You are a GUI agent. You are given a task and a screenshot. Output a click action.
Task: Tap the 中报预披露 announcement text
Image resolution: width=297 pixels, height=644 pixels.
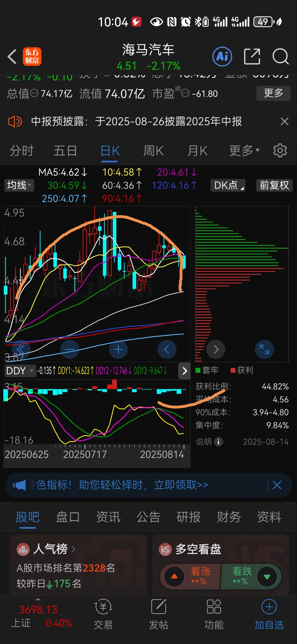(x=136, y=121)
